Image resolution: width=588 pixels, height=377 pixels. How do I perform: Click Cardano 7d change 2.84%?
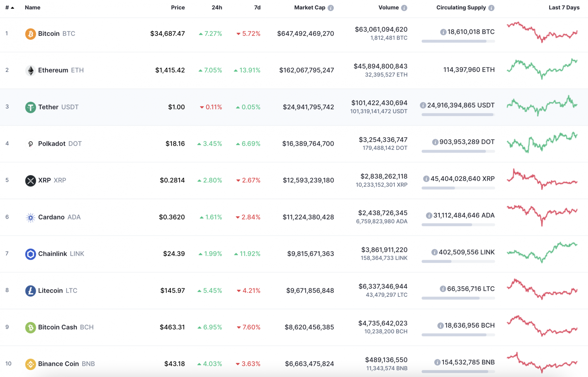248,217
